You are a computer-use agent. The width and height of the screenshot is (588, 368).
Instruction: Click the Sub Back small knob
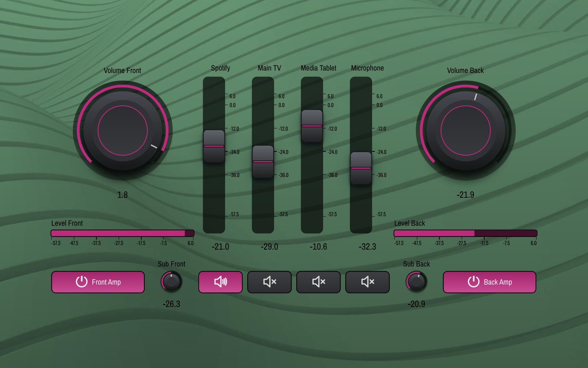click(x=417, y=282)
